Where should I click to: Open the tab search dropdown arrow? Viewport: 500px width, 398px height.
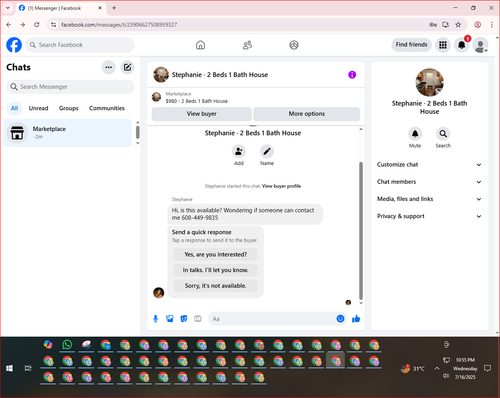(8, 8)
